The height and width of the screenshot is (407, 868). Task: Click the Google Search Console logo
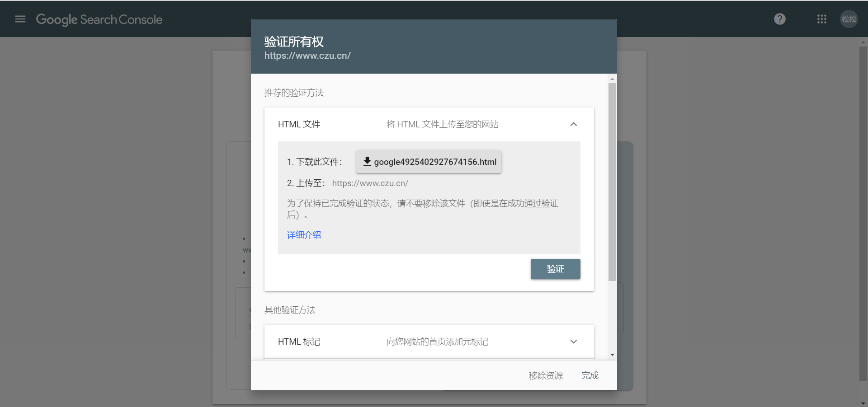tap(99, 19)
